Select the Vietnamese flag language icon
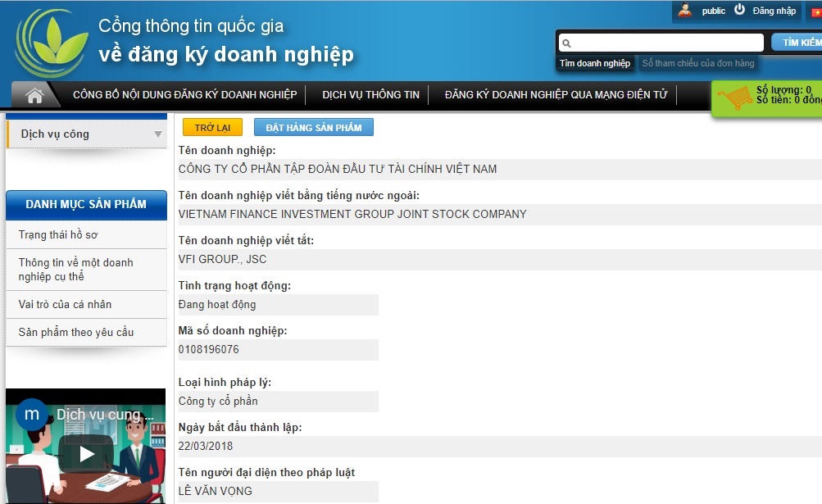 pyautogui.click(x=815, y=11)
